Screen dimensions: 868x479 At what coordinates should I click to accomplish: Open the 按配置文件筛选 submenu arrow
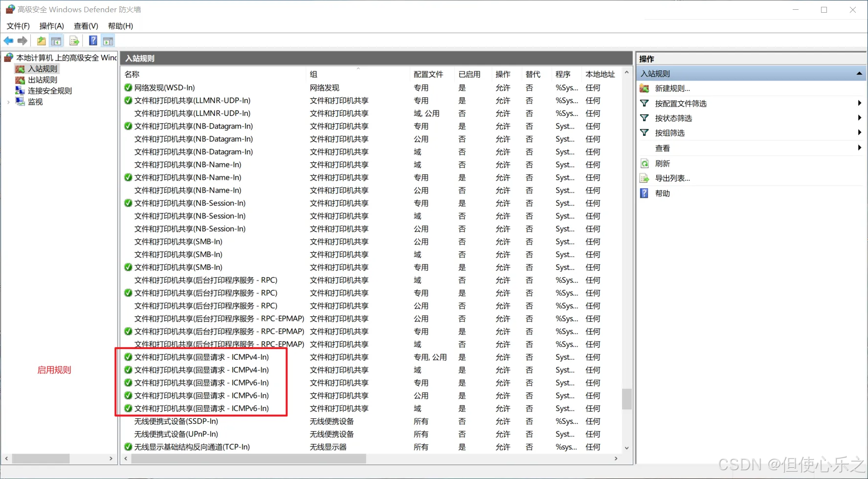(x=859, y=103)
